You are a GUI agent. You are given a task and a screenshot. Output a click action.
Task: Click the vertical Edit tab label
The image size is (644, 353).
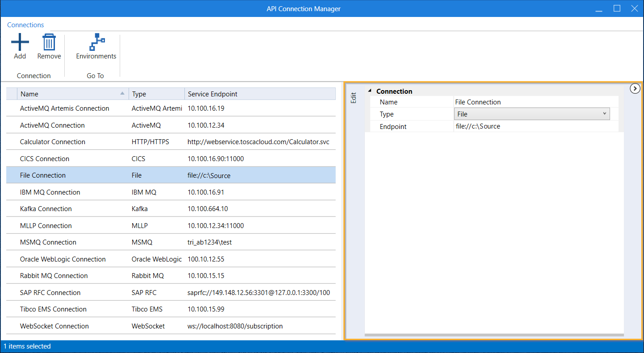353,98
